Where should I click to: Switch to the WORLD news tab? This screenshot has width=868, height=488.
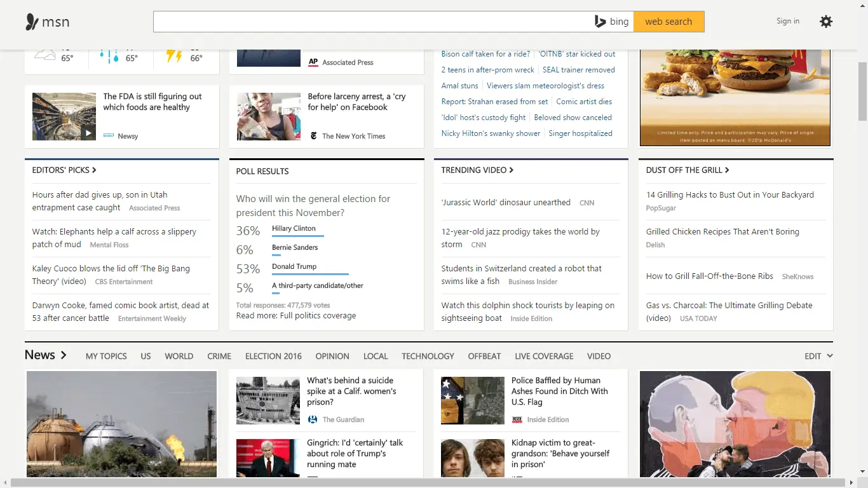tap(179, 356)
